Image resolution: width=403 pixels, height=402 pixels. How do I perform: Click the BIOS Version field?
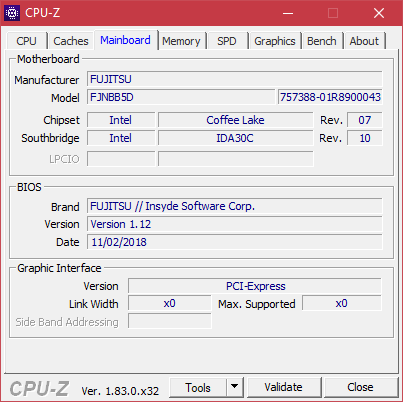(235, 224)
